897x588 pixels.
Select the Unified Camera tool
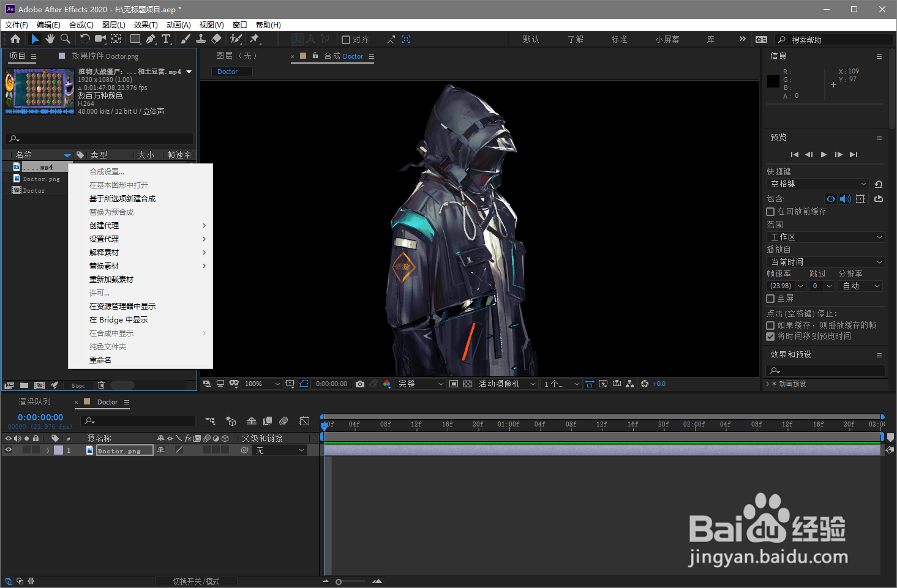[x=100, y=39]
